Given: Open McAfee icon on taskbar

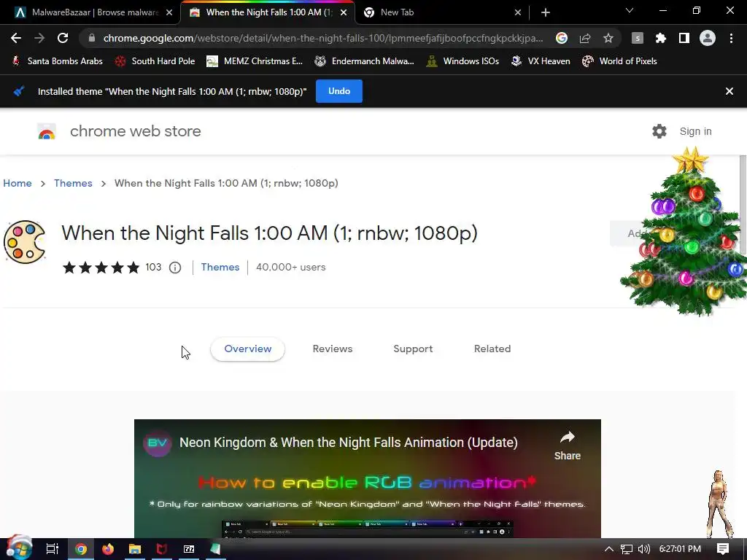Looking at the screenshot, I should point(162,549).
